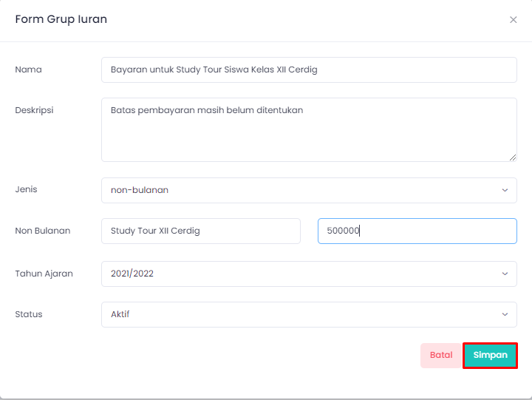Click the Nama label

click(29, 70)
